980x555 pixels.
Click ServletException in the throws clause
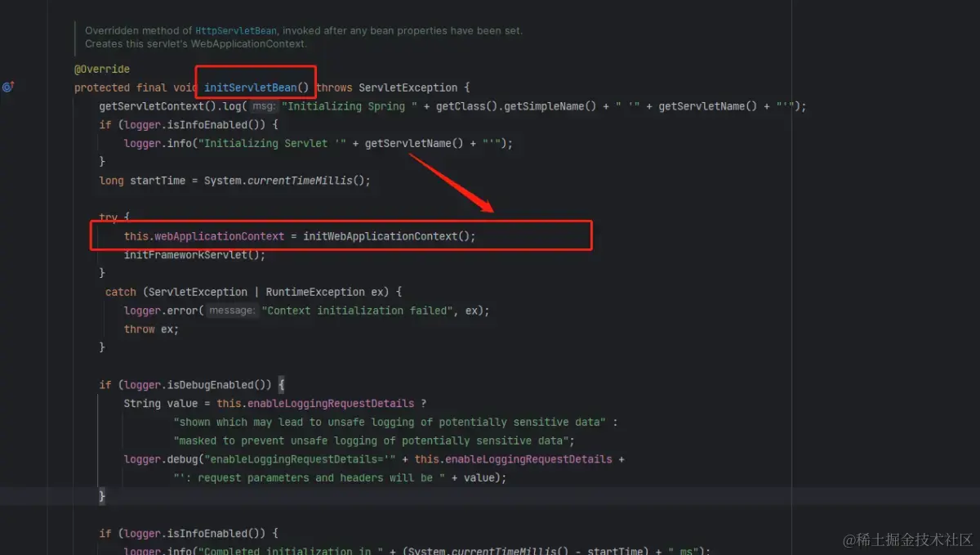pos(408,87)
